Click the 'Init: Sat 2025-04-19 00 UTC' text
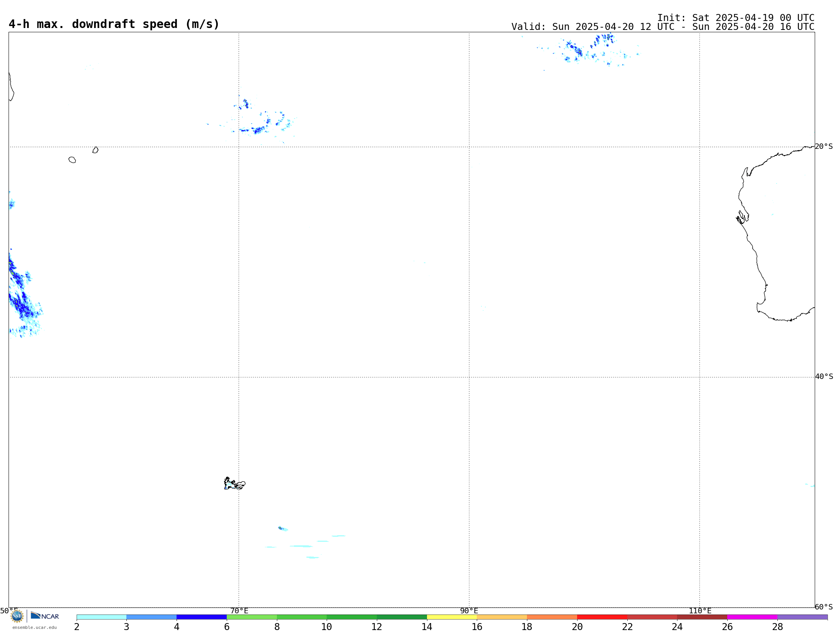840x632 pixels. [x=736, y=18]
